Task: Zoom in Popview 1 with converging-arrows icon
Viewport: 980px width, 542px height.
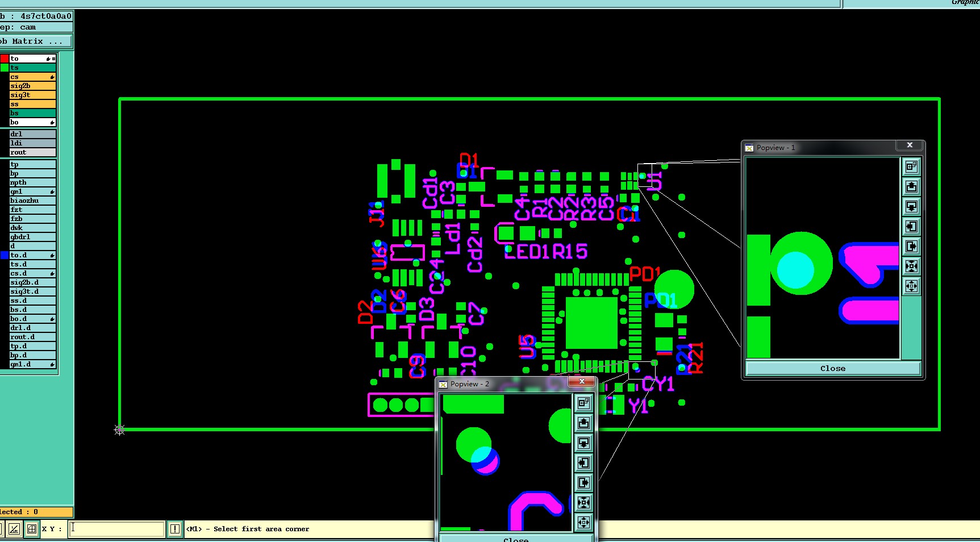Action: tap(911, 266)
